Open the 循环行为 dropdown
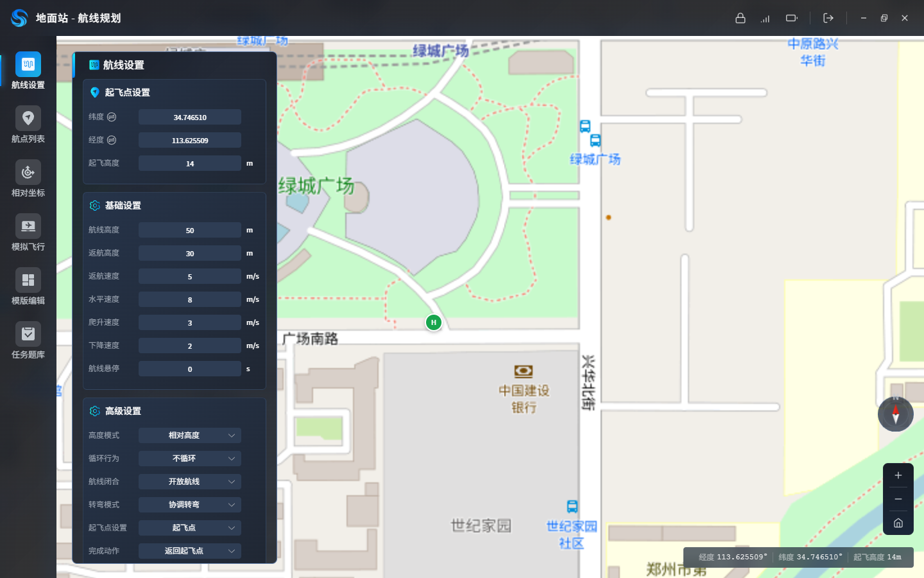This screenshot has height=578, width=924. click(190, 459)
